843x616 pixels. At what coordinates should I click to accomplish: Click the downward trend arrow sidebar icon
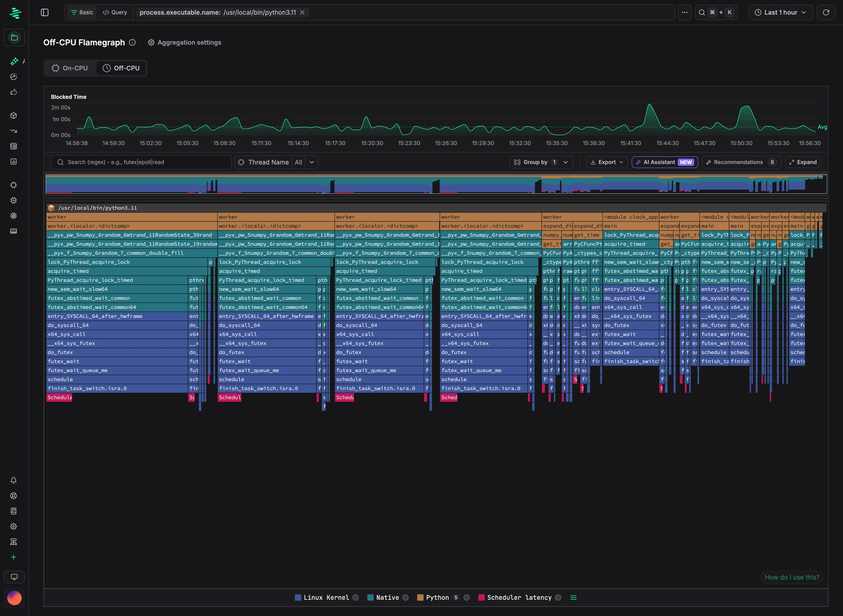pyautogui.click(x=14, y=131)
